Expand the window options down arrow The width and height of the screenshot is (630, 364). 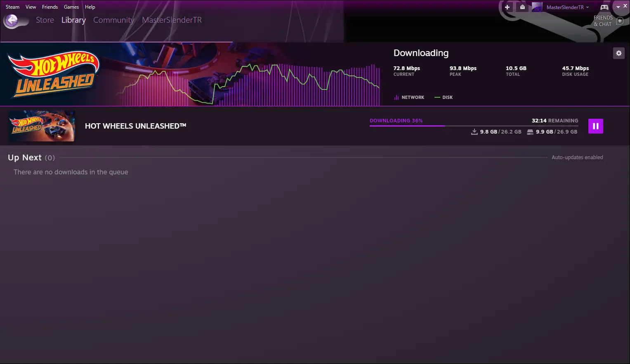(x=618, y=7)
